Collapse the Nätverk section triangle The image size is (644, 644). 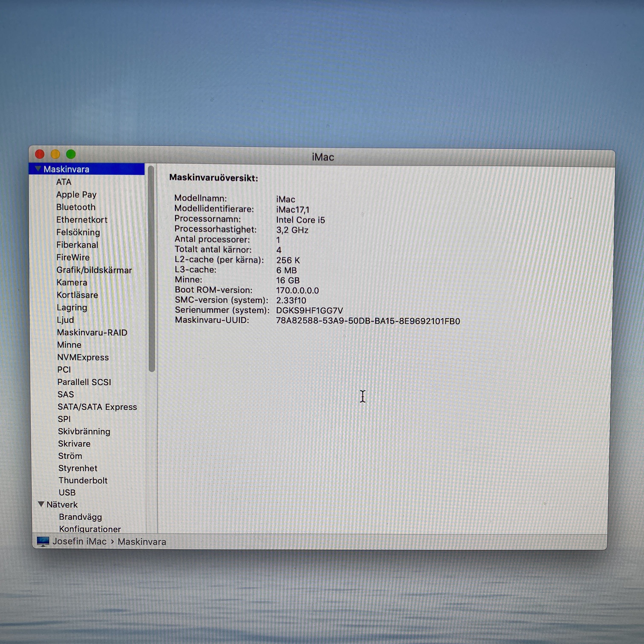point(41,504)
